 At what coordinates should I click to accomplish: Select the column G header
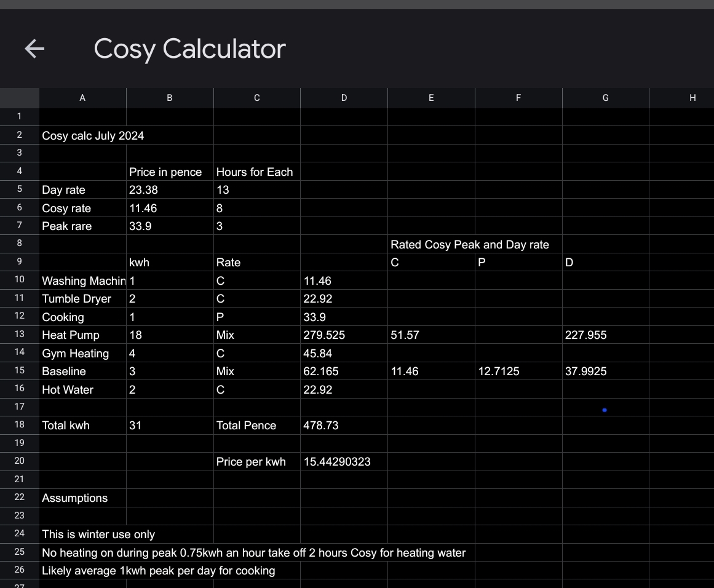[x=606, y=98]
